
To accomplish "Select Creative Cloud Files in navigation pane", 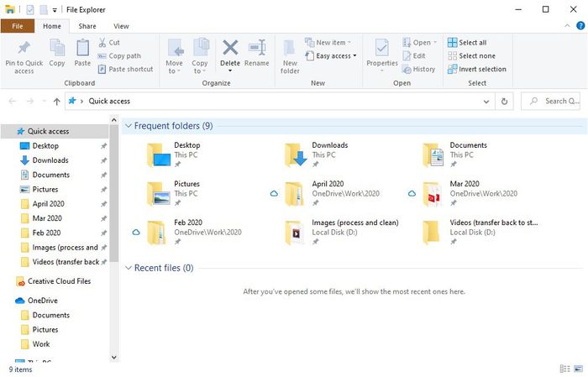I will [x=59, y=281].
